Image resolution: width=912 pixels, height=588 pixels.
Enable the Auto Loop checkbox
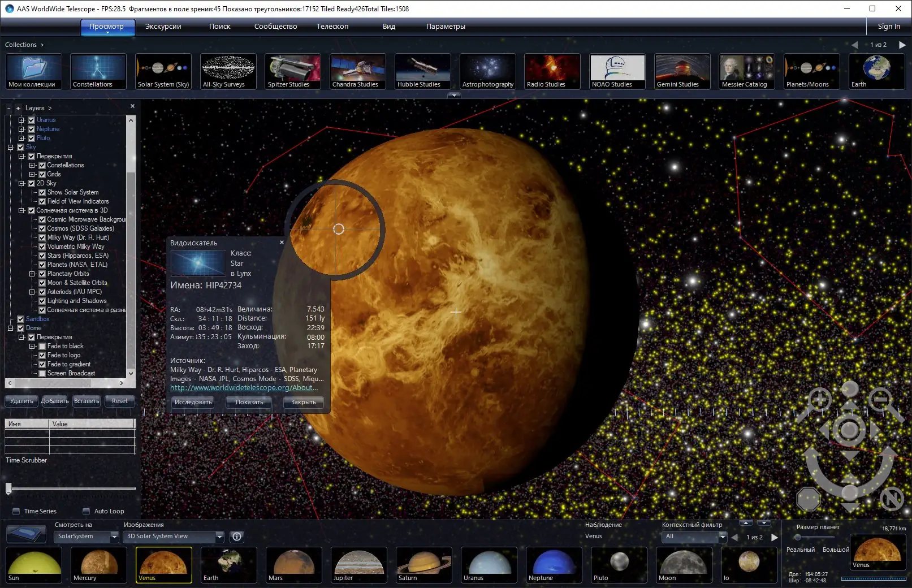pos(86,511)
